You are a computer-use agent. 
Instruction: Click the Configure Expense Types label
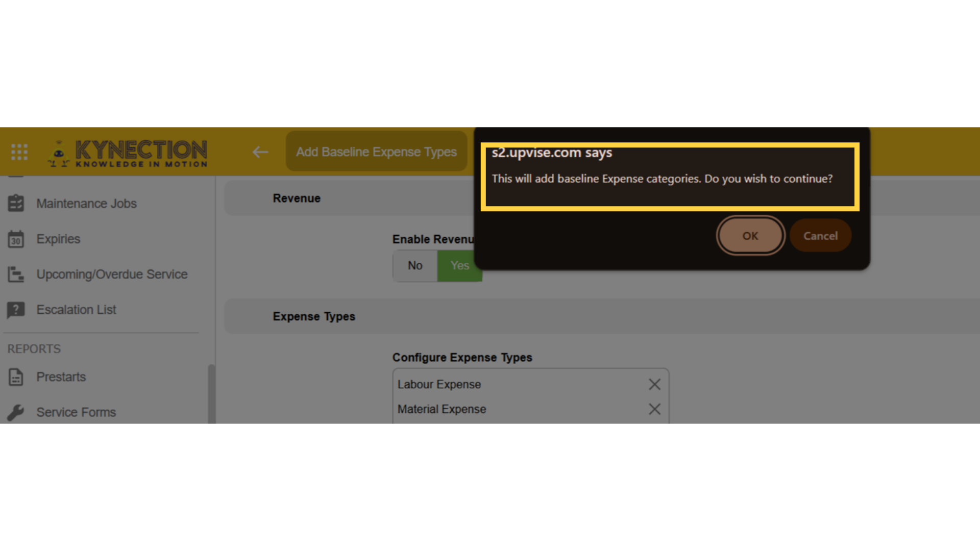tap(462, 358)
